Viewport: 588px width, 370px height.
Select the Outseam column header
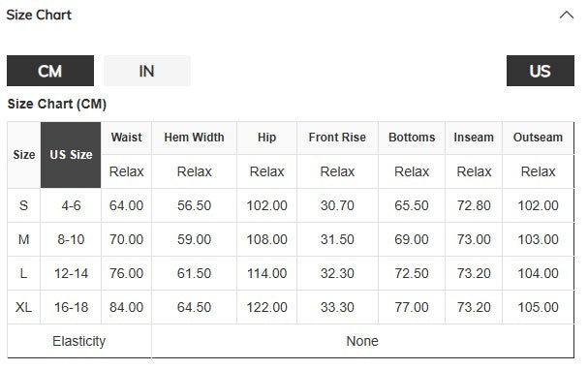pos(539,138)
